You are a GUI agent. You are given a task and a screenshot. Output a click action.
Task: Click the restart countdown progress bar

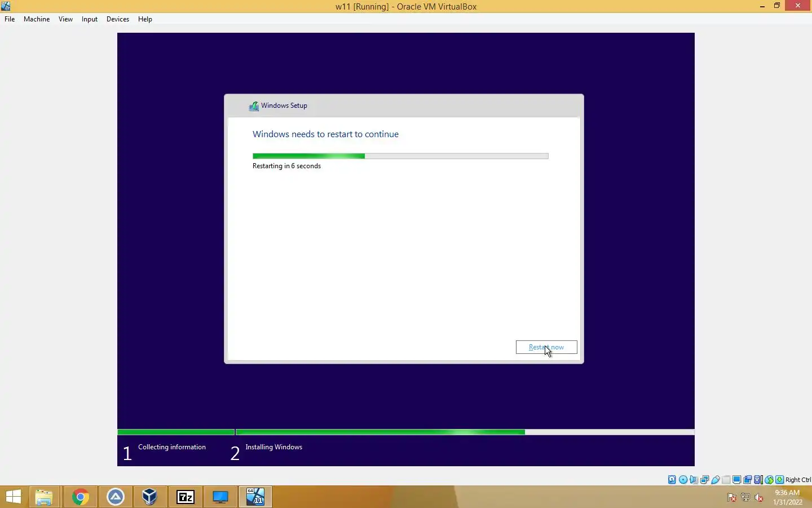point(400,156)
